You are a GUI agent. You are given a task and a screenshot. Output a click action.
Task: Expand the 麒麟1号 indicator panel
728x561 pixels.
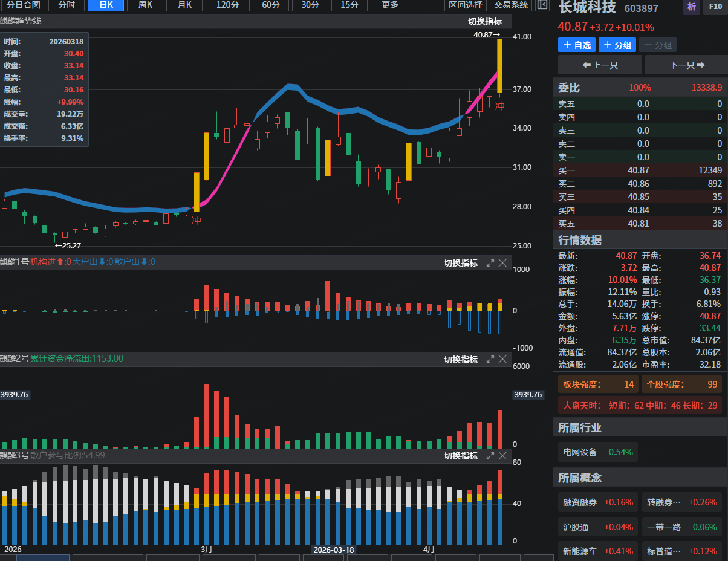[490, 262]
